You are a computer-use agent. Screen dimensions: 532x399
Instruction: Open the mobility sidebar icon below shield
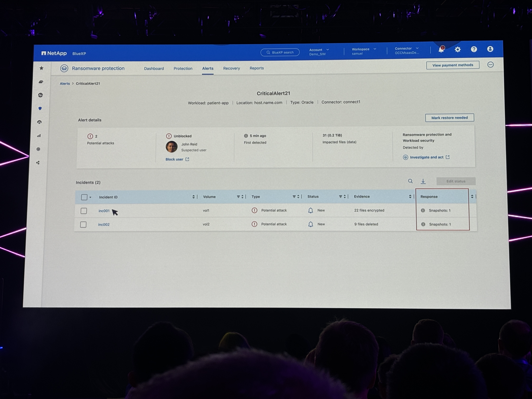click(x=40, y=122)
